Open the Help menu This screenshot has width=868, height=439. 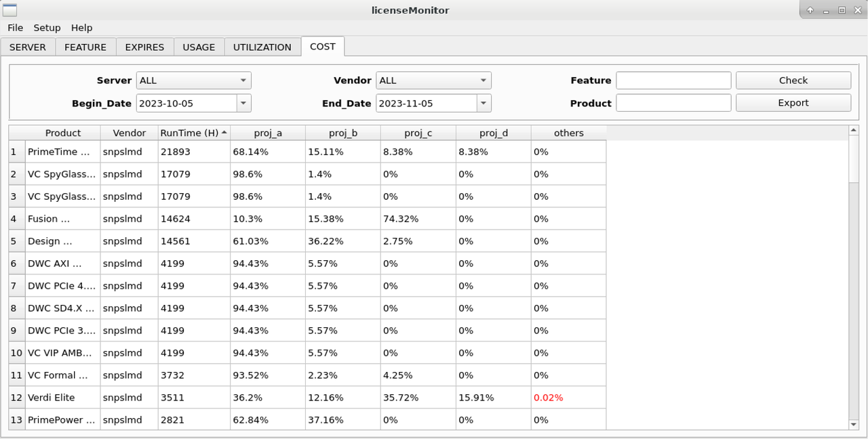(x=81, y=28)
